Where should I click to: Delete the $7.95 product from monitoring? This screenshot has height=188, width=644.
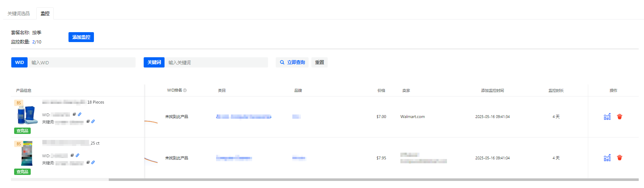[x=619, y=158]
